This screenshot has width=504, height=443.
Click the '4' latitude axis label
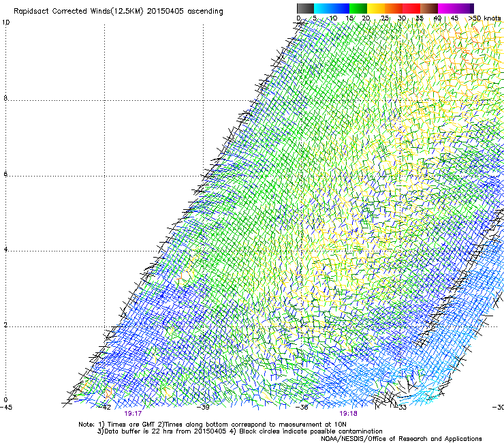(5, 249)
